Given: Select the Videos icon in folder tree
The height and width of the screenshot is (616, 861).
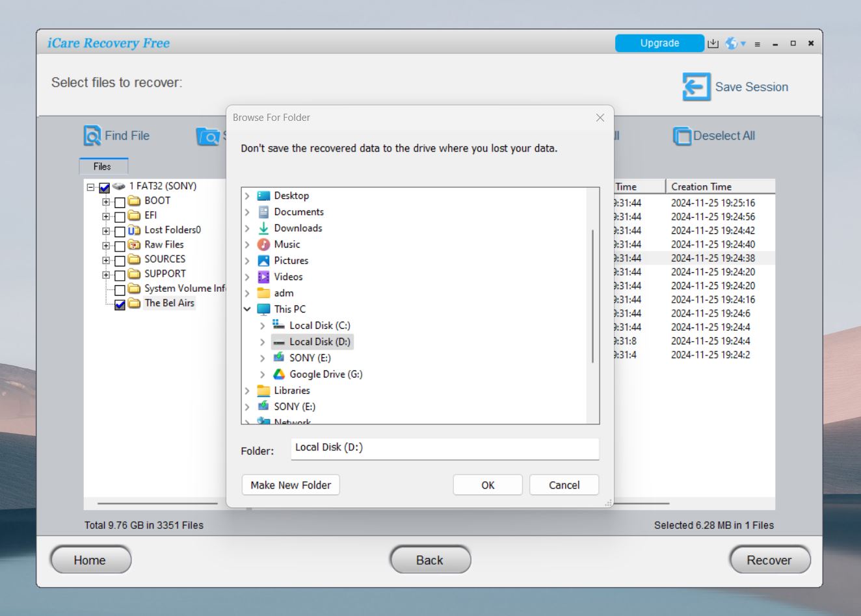Looking at the screenshot, I should 263,277.
